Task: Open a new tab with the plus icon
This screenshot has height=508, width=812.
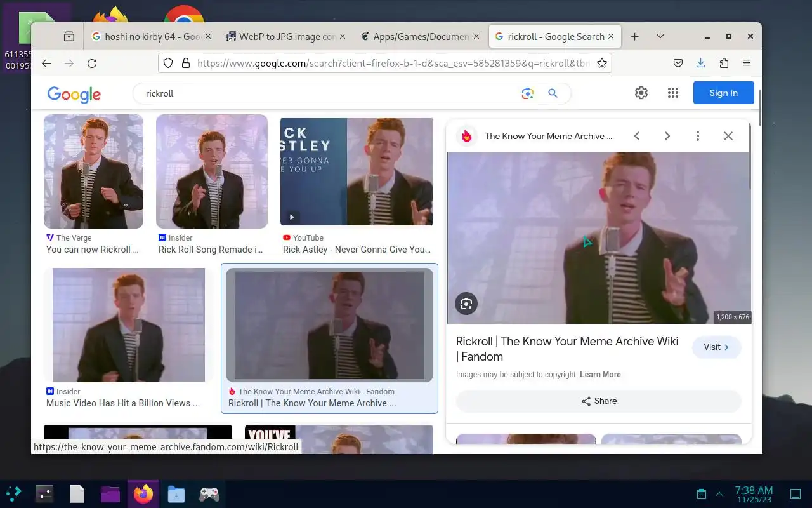Action: [x=634, y=37]
